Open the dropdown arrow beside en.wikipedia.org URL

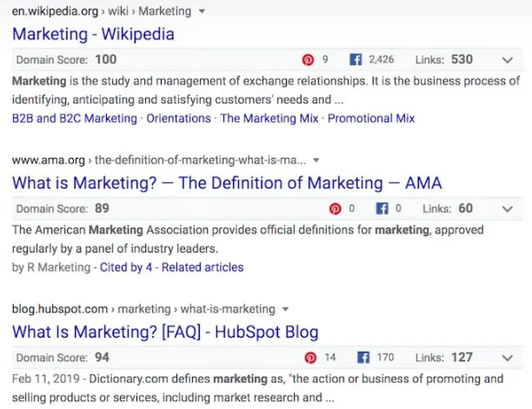(x=202, y=11)
